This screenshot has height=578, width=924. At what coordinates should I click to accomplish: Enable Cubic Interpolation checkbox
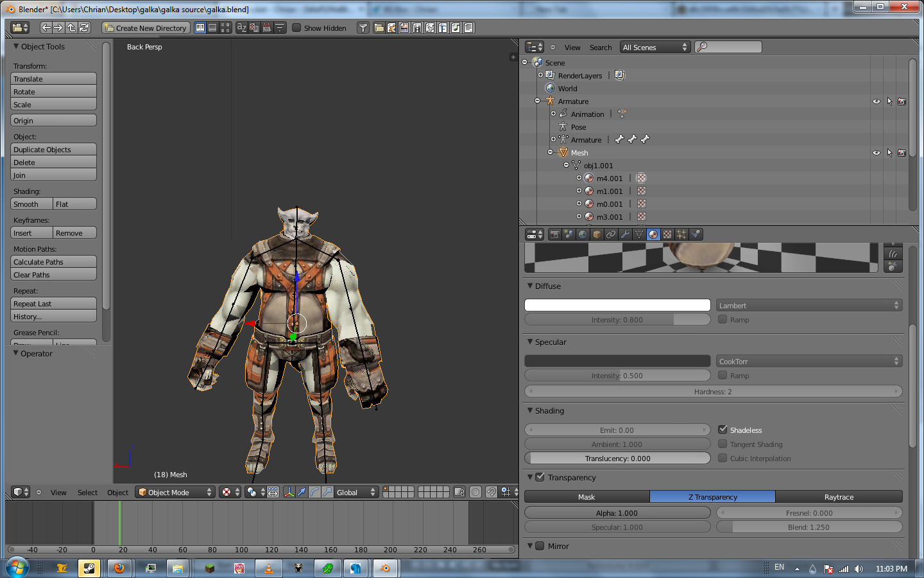click(x=723, y=458)
